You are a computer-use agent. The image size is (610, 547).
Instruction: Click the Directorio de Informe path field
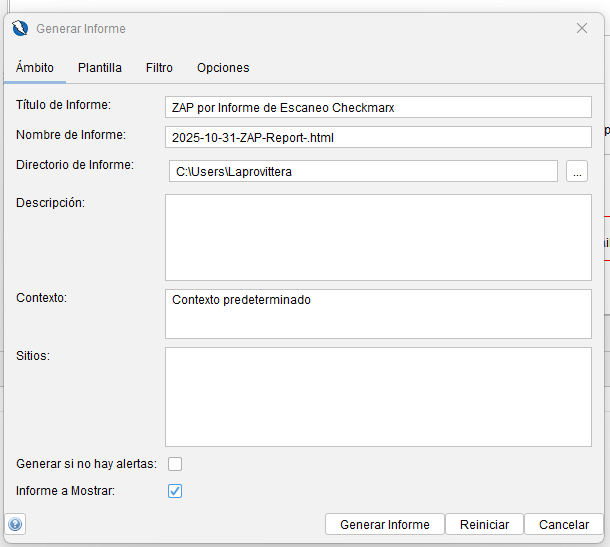click(x=362, y=172)
